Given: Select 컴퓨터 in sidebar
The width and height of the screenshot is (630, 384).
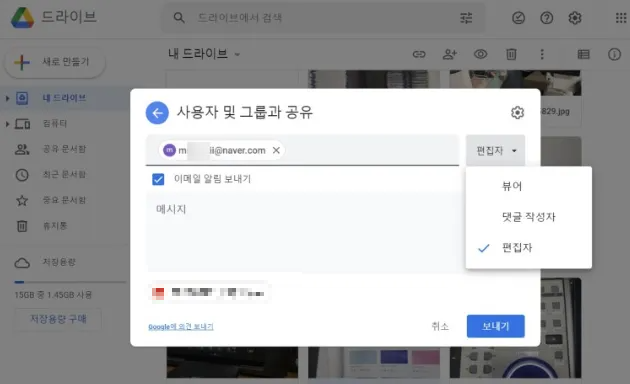Looking at the screenshot, I should (x=55, y=124).
